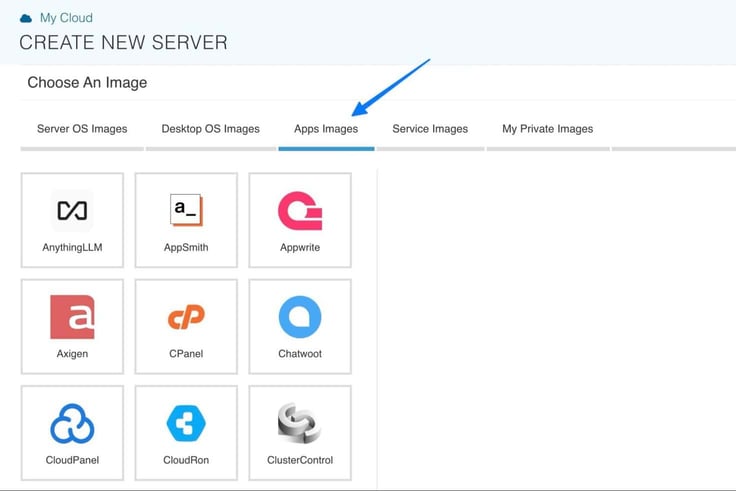Click the My Cloud cloud icon
Viewport: 736px width, 491px height.
(x=26, y=18)
